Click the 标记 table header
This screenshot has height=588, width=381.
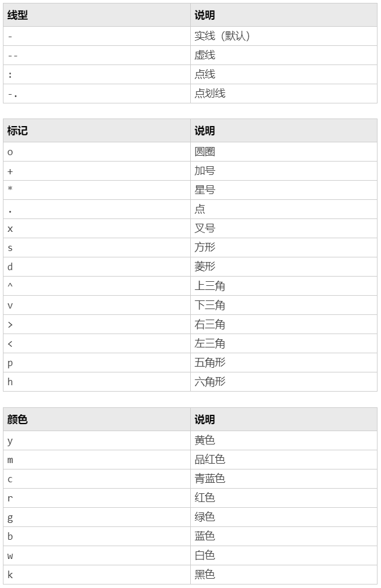97,131
